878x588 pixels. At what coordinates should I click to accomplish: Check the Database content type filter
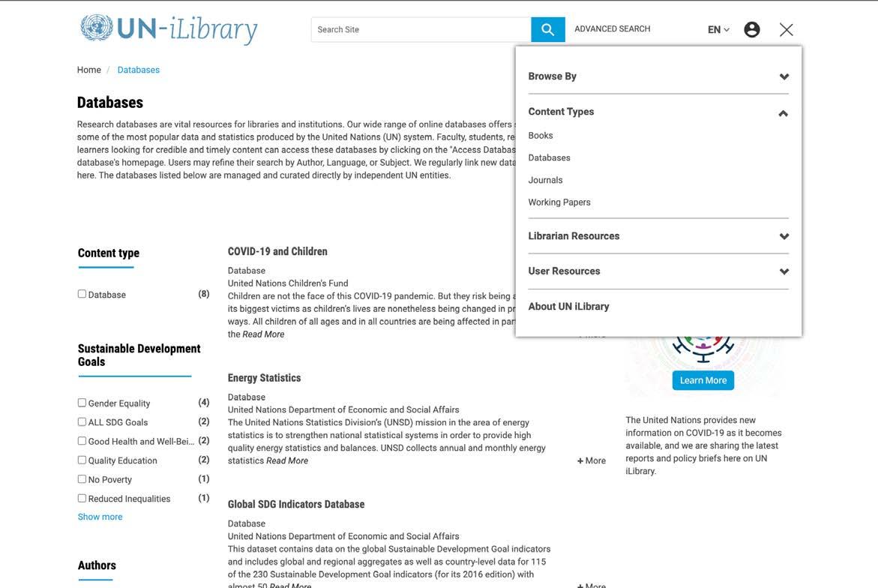point(82,294)
